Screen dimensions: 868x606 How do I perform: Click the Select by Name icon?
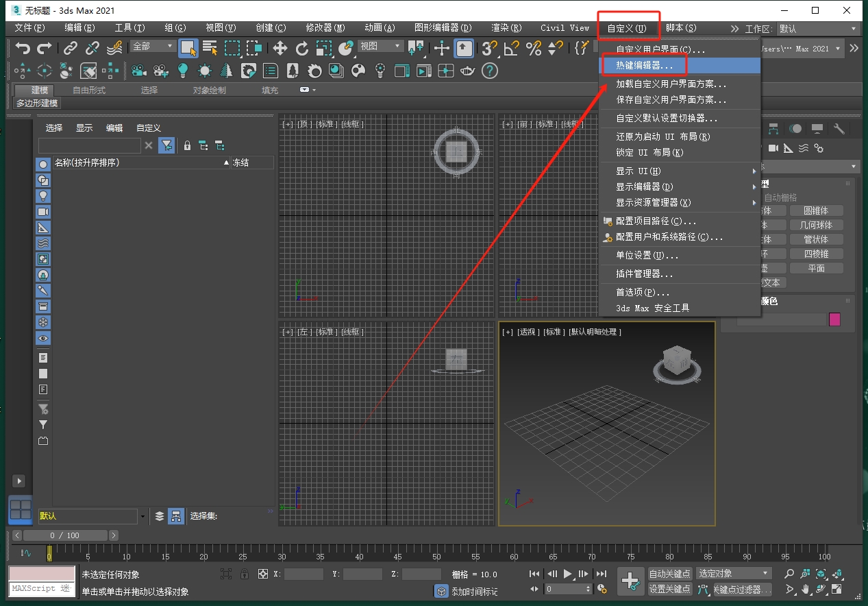[210, 48]
